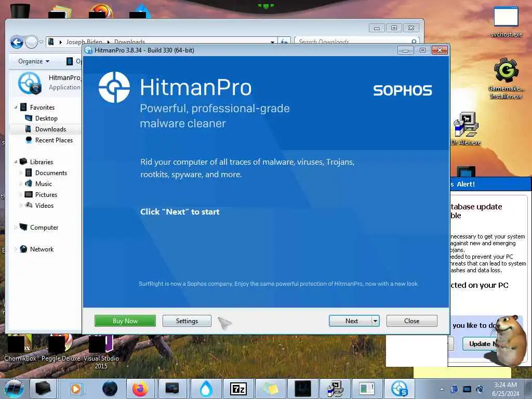Click the Explorer address bar history dropdown
This screenshot has height=399, width=532.
point(272,42)
